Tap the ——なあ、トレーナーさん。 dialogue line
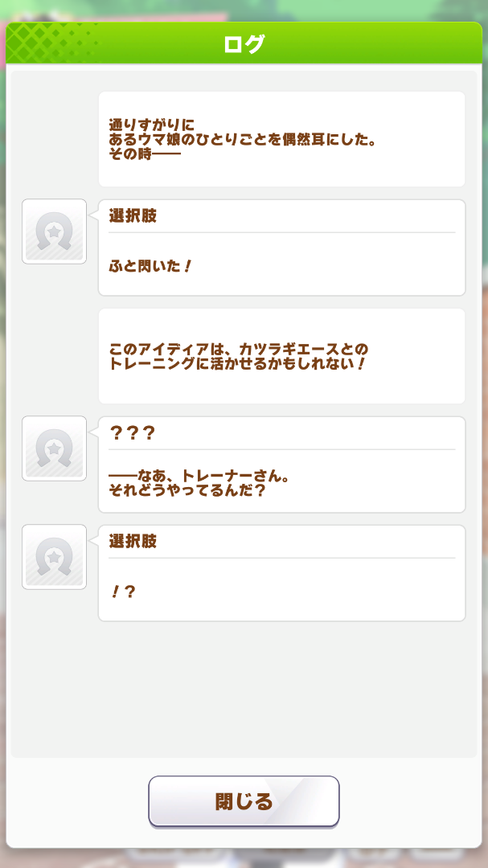The image size is (488, 868). [199, 477]
